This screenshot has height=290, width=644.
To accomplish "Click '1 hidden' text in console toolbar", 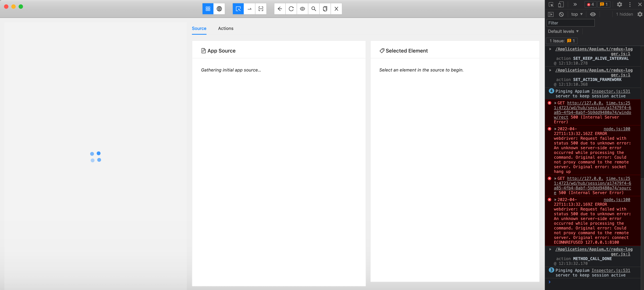I will pos(624,15).
